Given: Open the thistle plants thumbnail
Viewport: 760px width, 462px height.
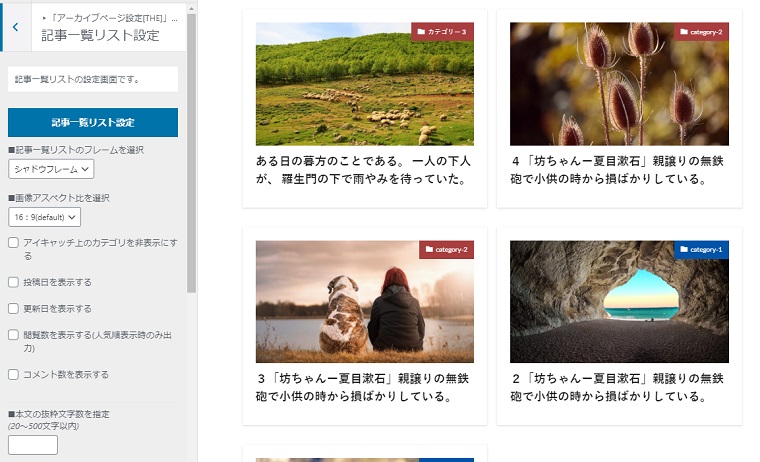Looking at the screenshot, I should (x=619, y=84).
